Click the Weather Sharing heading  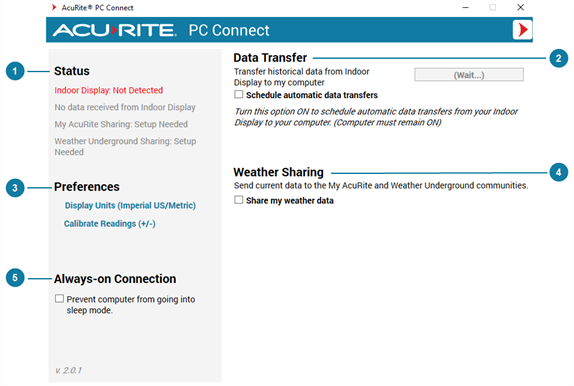279,172
